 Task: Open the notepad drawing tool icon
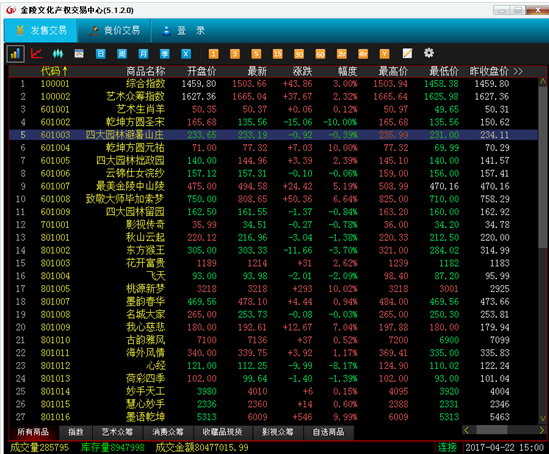407,54
